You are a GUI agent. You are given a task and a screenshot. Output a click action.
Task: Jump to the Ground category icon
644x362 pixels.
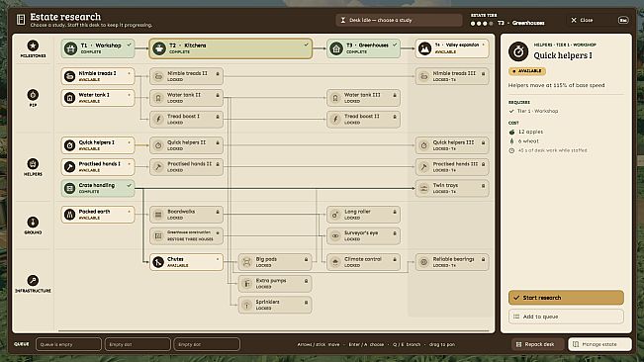[33, 223]
